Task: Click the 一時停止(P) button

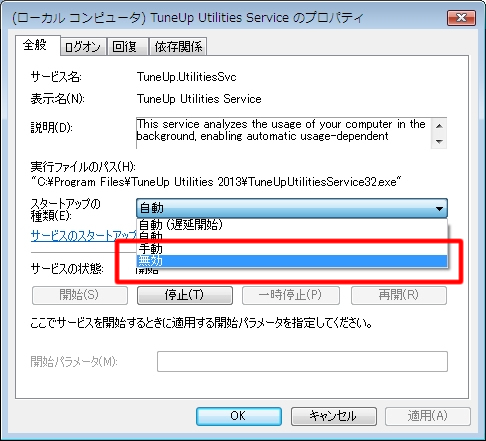Action: pyautogui.click(x=291, y=295)
